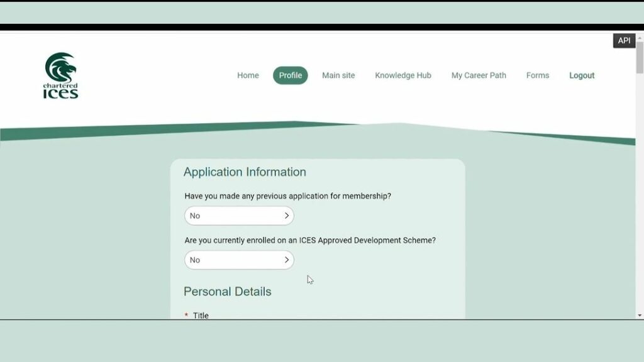Screen dimensions: 644x362
Task: Open the Forms menu item
Action: (537, 75)
